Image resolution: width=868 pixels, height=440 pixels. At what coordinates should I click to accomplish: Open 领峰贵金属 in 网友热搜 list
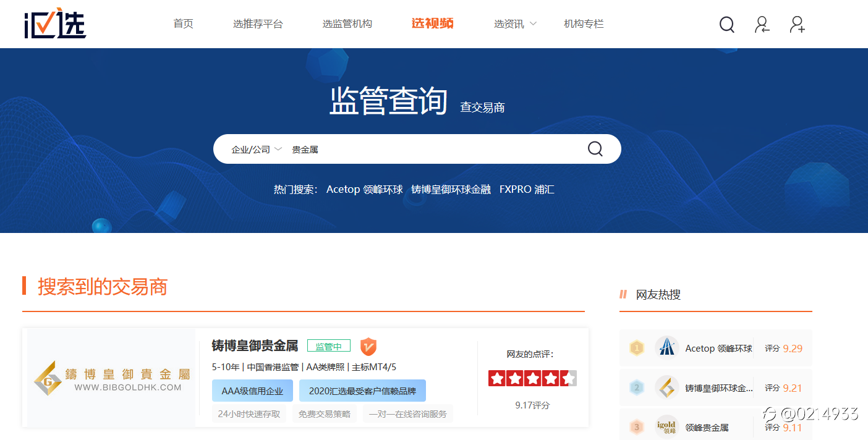707,427
